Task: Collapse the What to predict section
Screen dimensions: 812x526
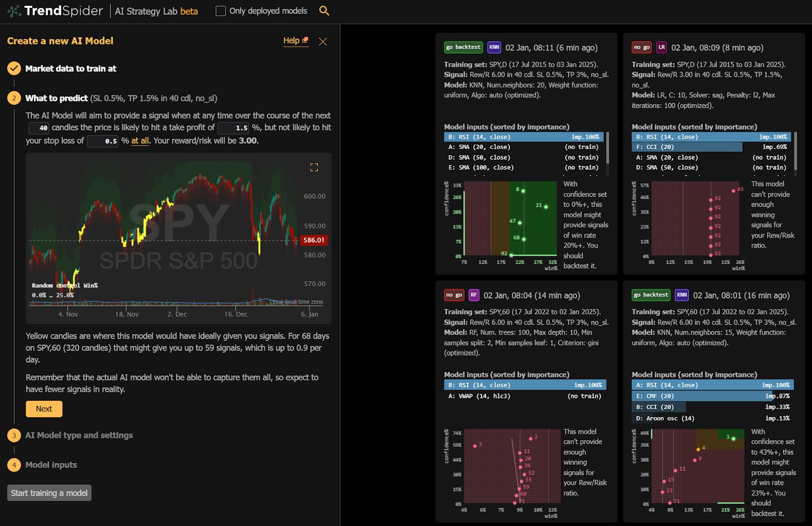Action: pyautogui.click(x=56, y=98)
